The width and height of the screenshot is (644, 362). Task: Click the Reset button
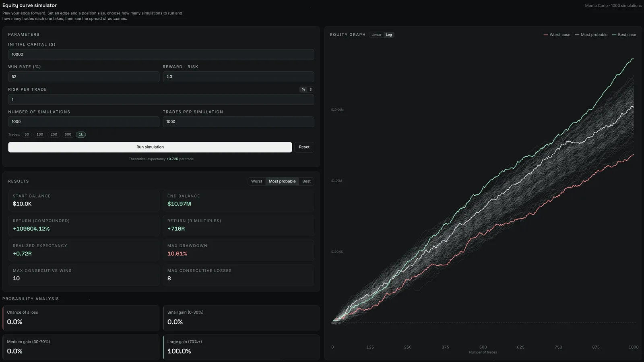point(304,147)
